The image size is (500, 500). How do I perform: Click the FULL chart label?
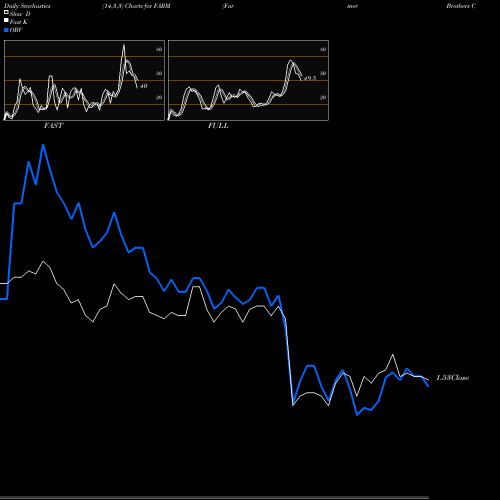click(218, 126)
